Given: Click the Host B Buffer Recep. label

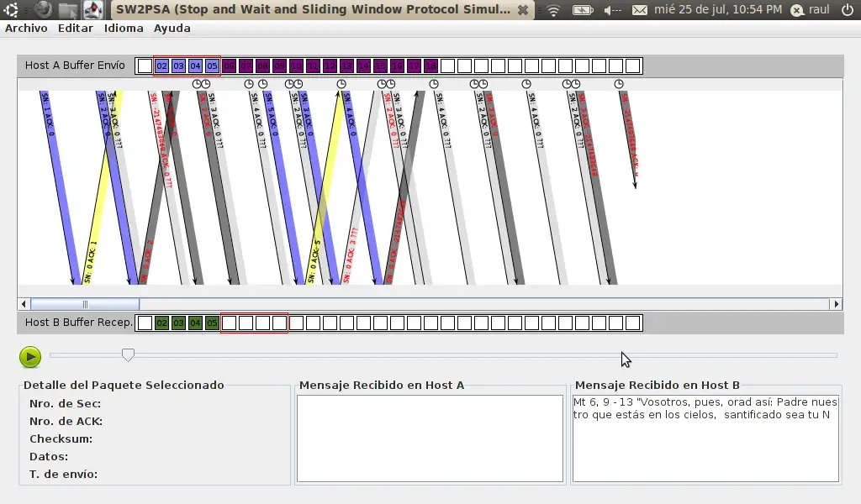Looking at the screenshot, I should coord(78,323).
